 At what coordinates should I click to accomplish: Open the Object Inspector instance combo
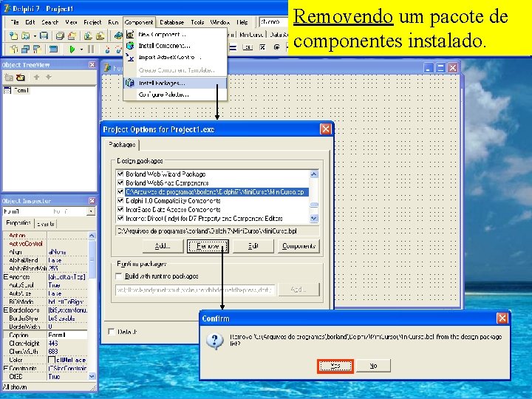pos(91,211)
